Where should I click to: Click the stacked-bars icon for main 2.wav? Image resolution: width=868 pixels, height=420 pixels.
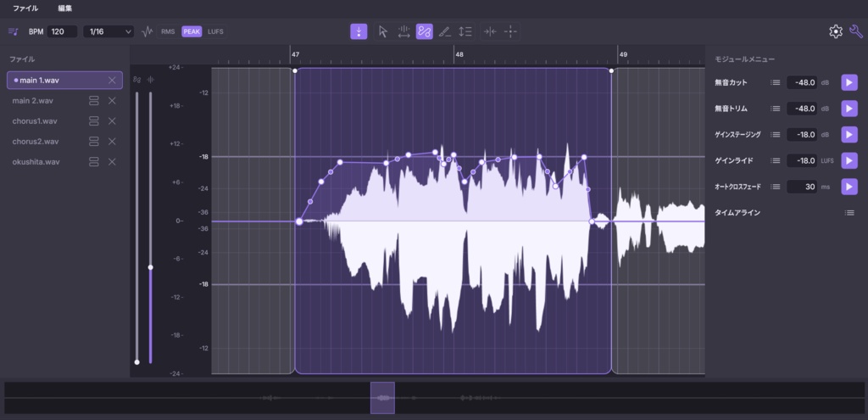tap(94, 101)
